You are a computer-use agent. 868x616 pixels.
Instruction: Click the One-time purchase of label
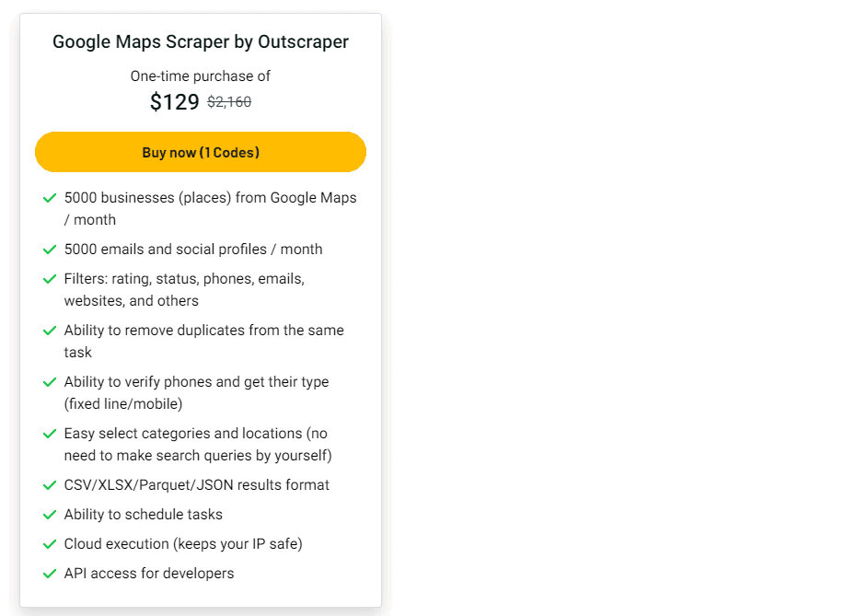click(x=200, y=76)
